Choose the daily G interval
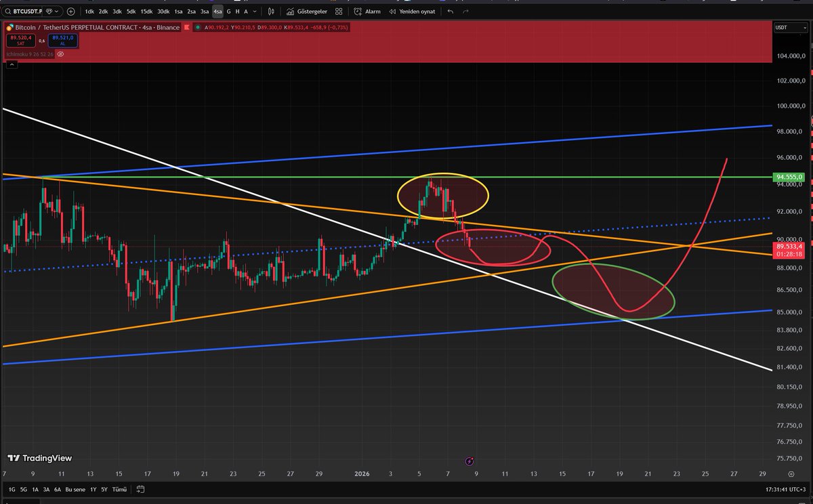Image resolution: width=813 pixels, height=504 pixels. pos(229,12)
